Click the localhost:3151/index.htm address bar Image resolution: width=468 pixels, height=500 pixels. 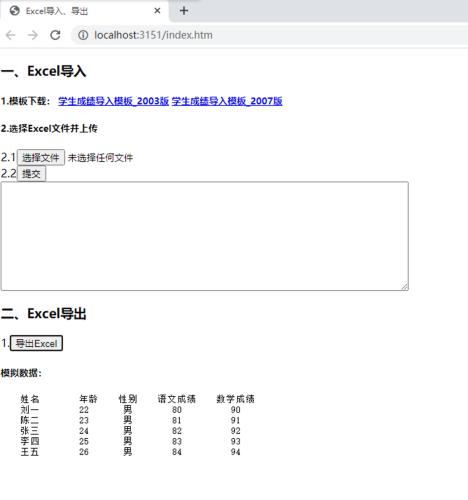(270, 35)
